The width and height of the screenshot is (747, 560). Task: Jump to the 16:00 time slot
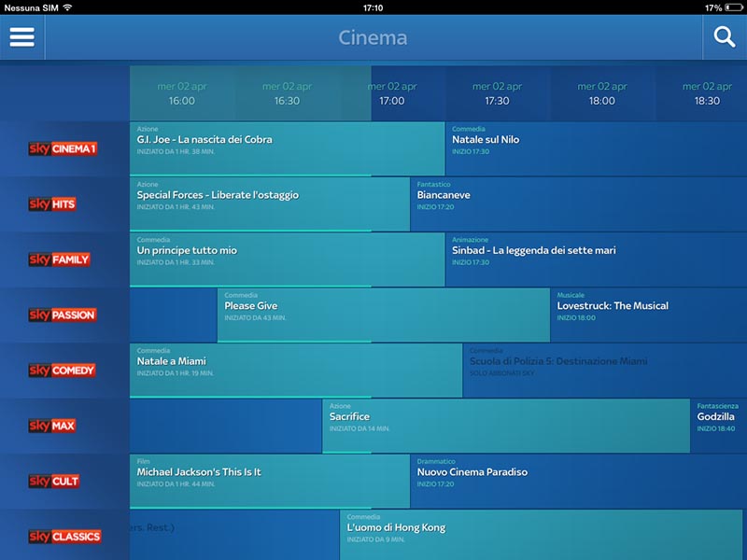182,93
